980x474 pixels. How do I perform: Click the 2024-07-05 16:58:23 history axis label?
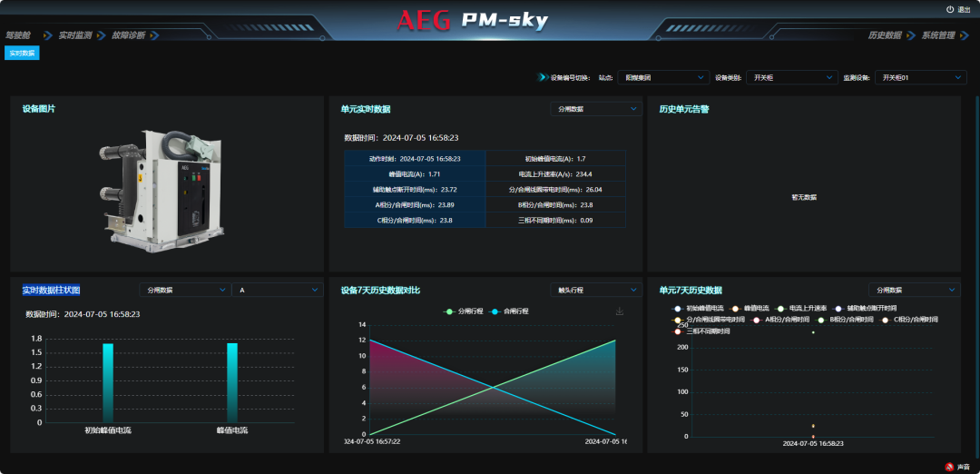[813, 443]
